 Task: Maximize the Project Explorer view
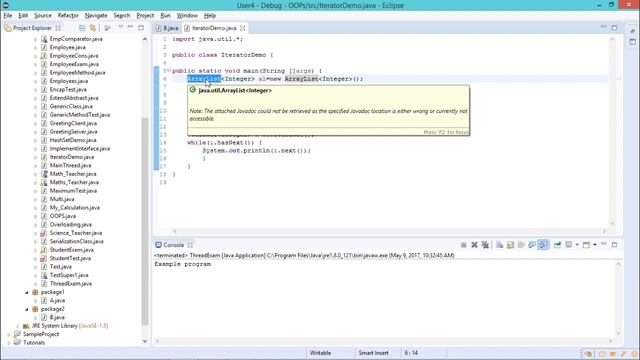click(x=141, y=27)
